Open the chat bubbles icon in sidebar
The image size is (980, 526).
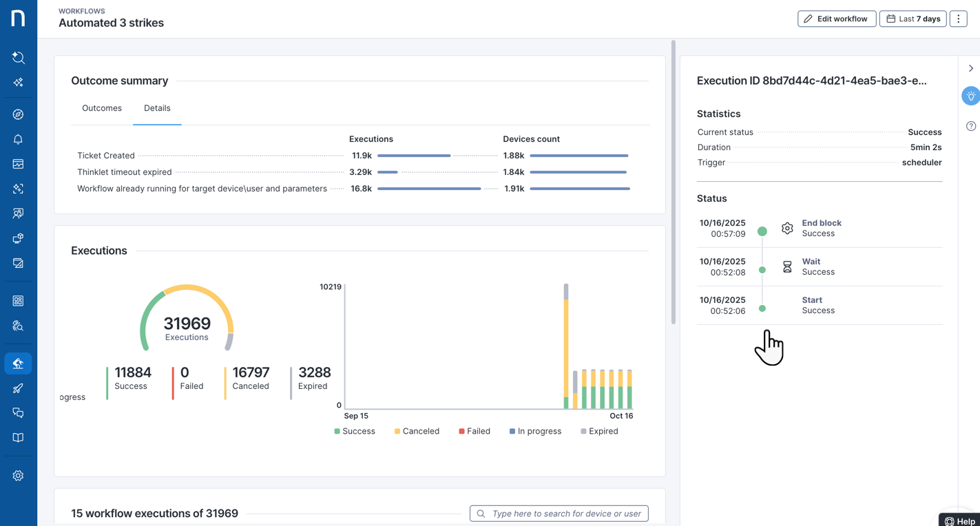18,413
